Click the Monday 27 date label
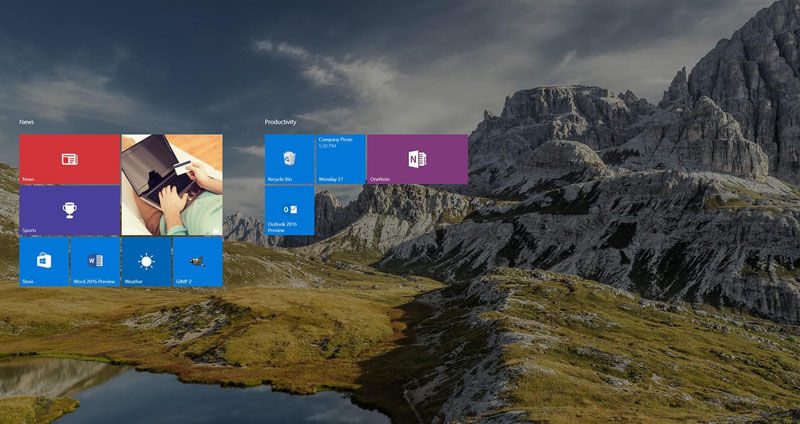Image resolution: width=800 pixels, height=424 pixels. 329,179
